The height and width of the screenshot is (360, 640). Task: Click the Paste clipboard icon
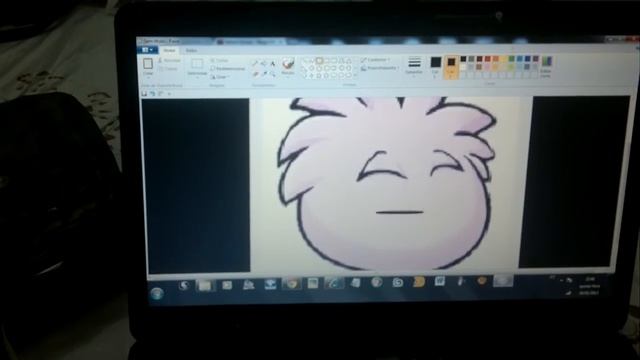point(148,63)
